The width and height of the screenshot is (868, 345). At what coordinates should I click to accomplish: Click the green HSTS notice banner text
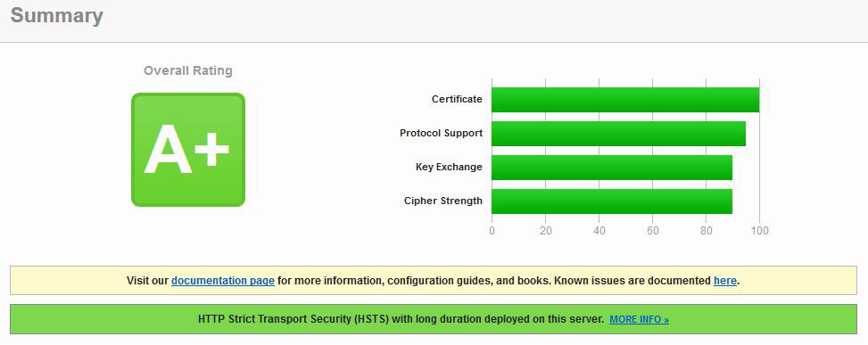tap(401, 319)
